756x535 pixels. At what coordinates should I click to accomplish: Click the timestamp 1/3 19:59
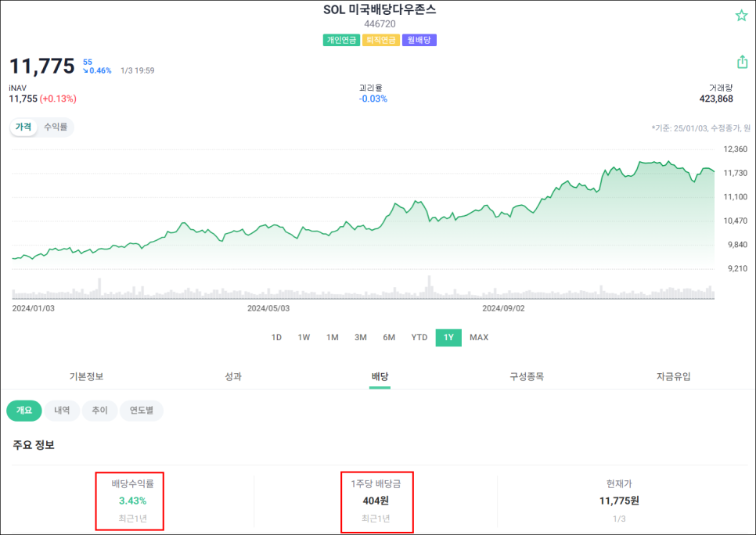point(138,70)
